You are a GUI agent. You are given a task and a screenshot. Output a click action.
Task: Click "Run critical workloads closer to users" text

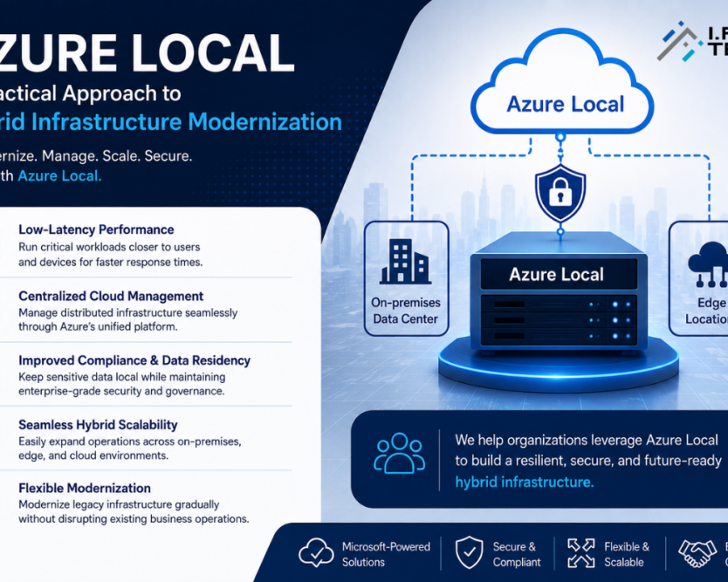[x=109, y=247]
